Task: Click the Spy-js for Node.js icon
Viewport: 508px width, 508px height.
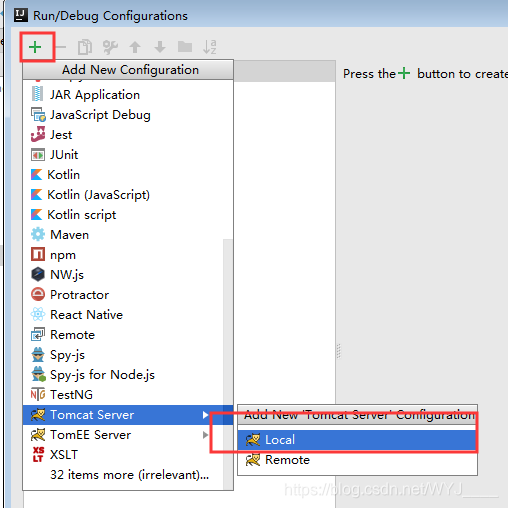Action: (x=38, y=374)
